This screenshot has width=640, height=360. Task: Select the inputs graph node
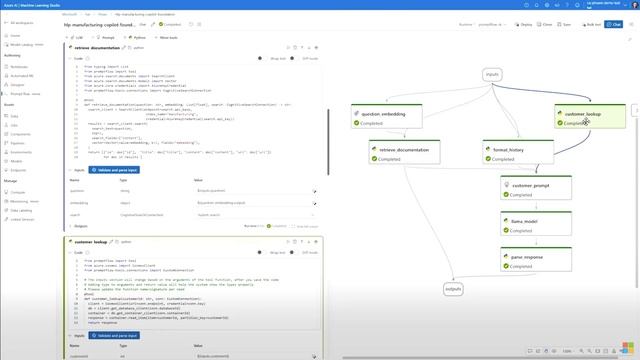tap(492, 75)
